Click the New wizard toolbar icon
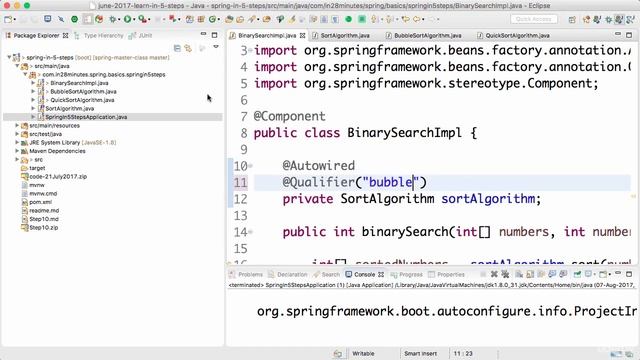Image resolution: width=640 pixels, height=360 pixels. click(x=7, y=19)
